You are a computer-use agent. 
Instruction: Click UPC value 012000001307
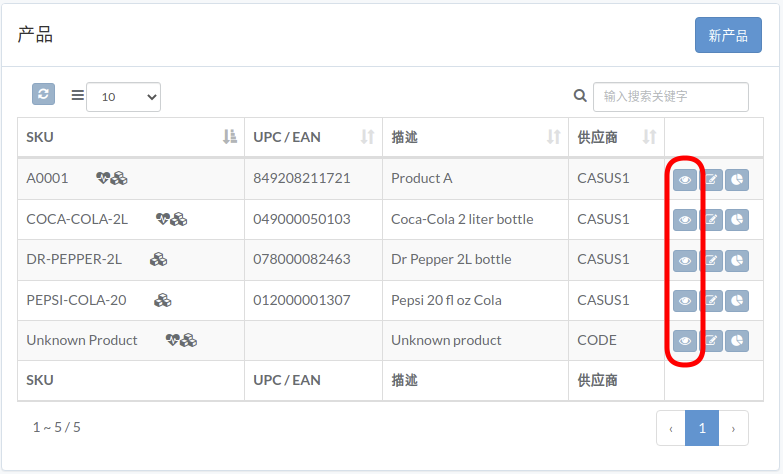[x=302, y=300]
